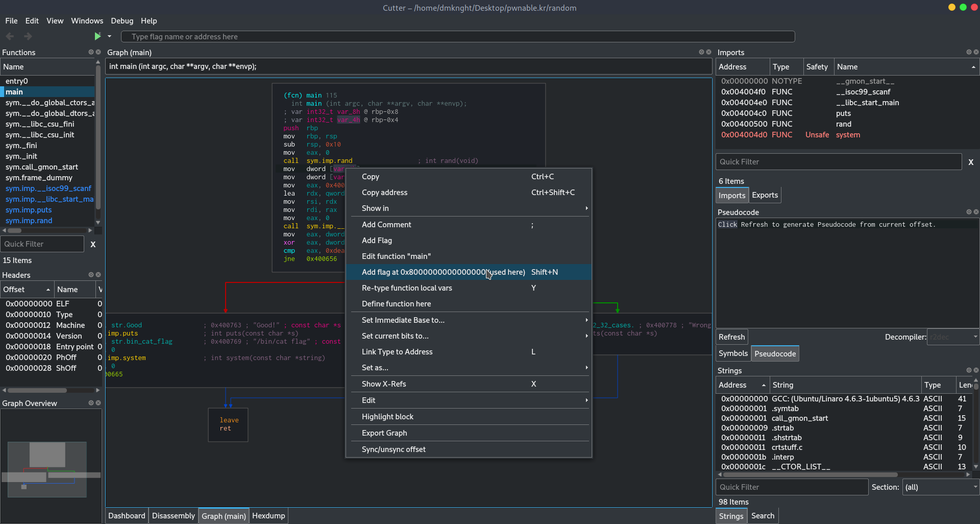Open the Help menu
The width and height of the screenshot is (980, 524).
click(149, 21)
